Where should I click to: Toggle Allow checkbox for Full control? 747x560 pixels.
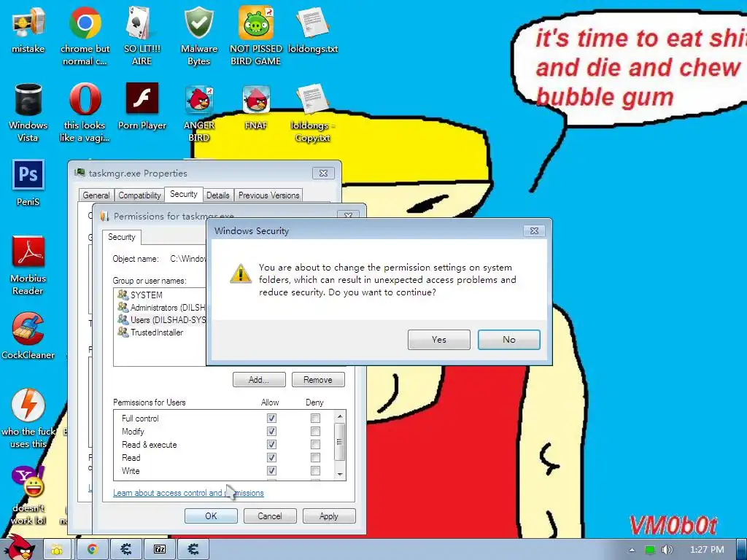[271, 418]
